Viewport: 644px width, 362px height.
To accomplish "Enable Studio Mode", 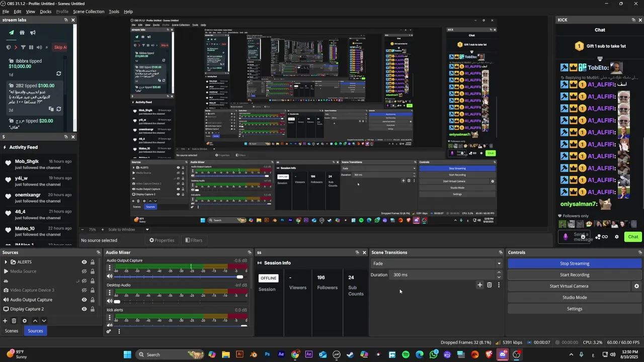I will [x=575, y=298].
